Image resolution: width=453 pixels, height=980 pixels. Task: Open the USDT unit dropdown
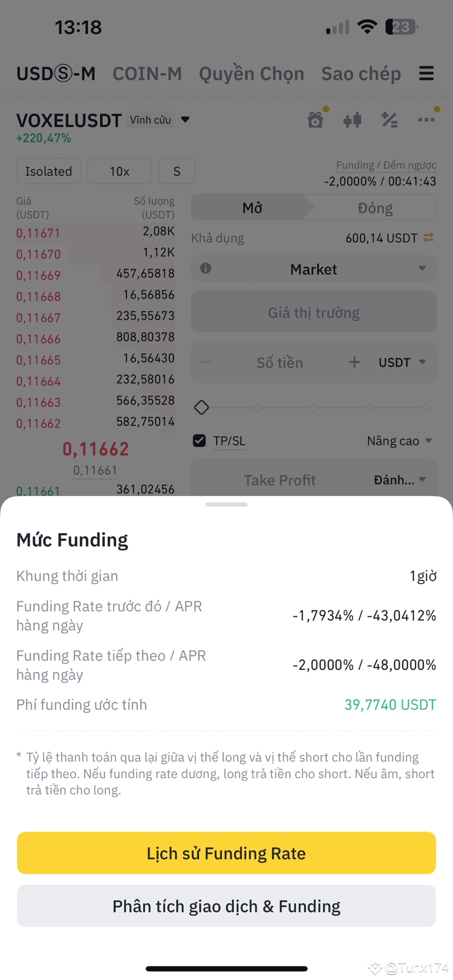point(402,362)
